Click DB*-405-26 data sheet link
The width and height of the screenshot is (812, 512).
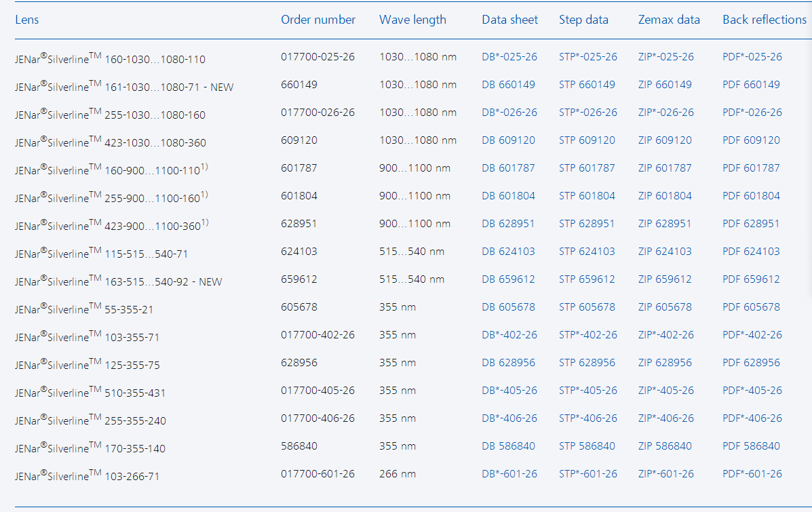point(509,391)
